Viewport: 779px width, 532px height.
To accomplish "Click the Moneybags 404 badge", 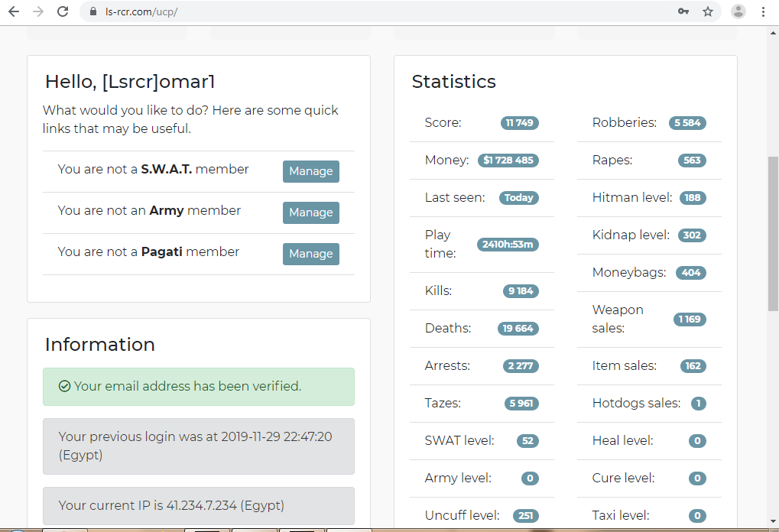I will [x=691, y=273].
